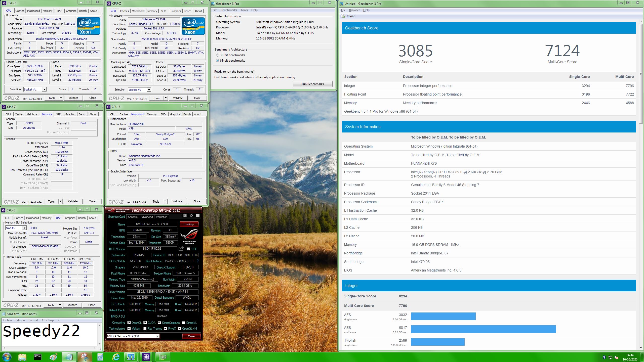This screenshot has height=362, width=644.
Task: Switch to the Advanced tab in GPU-Z
Action: [146, 217]
